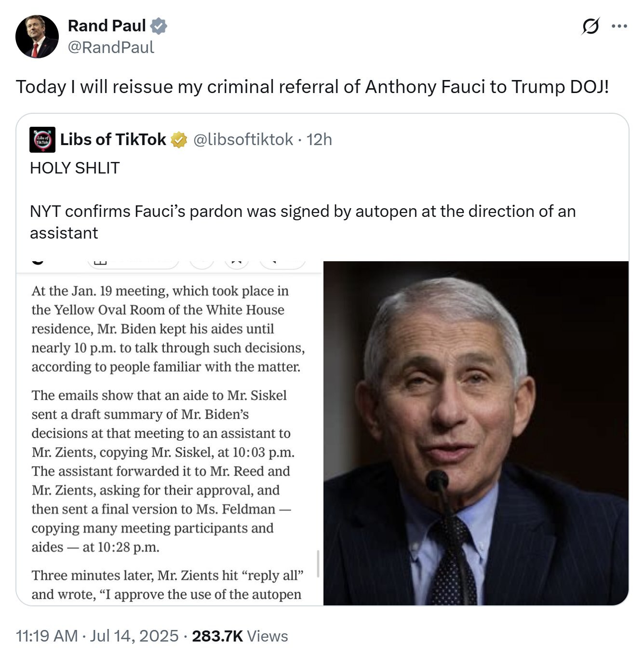Click the "HOLY SHLIT" quoted post text
Viewport: 644px width, 656px height.
pos(75,168)
